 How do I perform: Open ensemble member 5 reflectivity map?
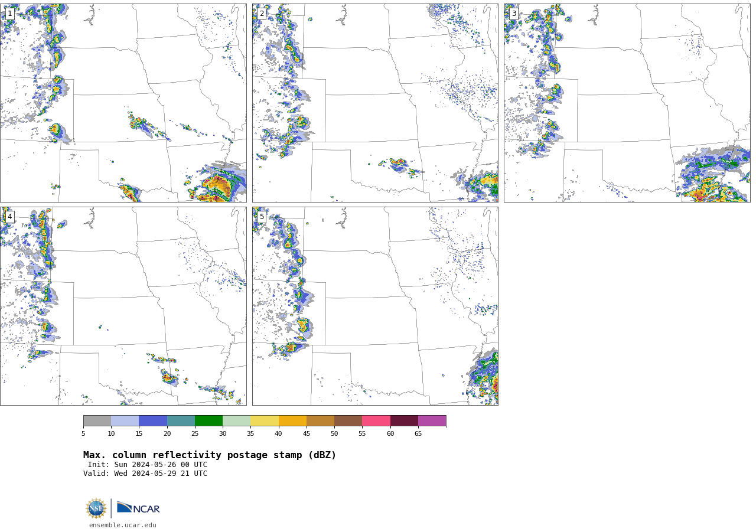[x=375, y=306]
